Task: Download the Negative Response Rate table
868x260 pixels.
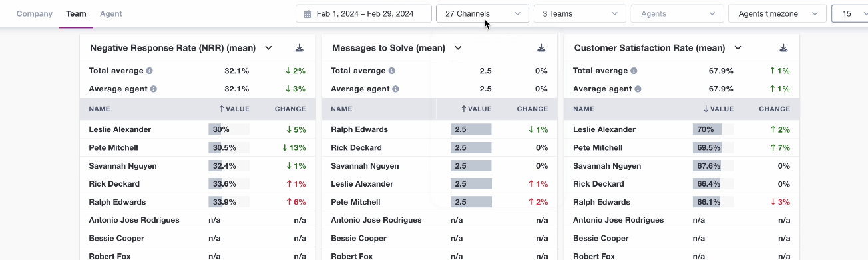Action: tap(300, 48)
